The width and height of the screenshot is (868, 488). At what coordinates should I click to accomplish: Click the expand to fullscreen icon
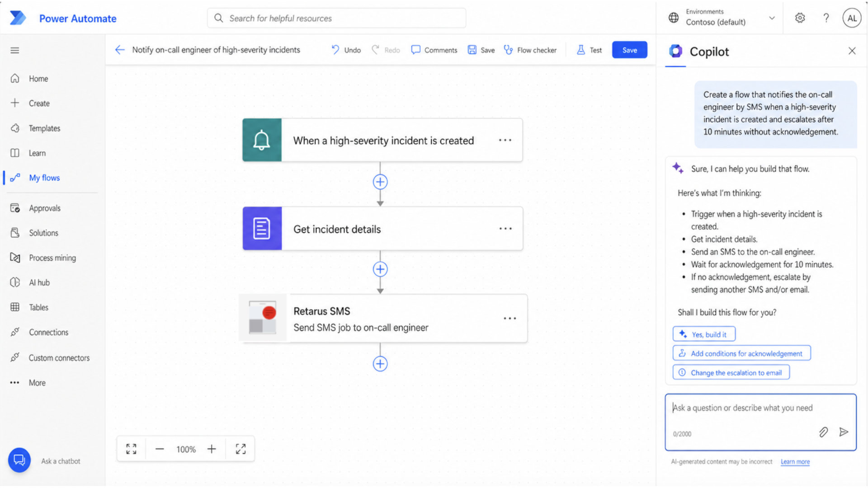241,449
